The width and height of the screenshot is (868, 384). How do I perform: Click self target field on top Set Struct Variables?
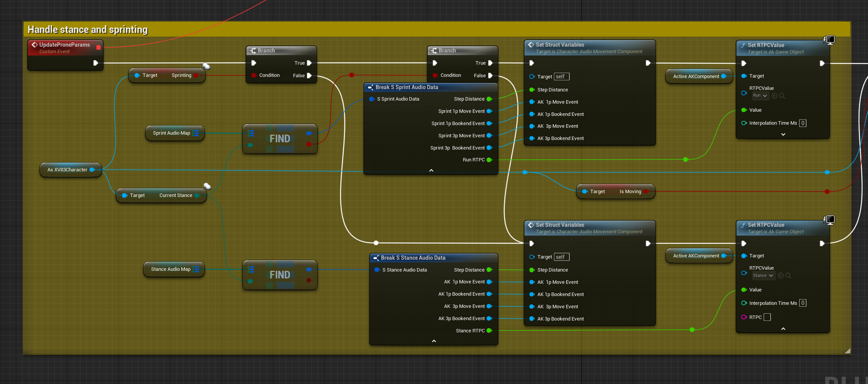(562, 77)
